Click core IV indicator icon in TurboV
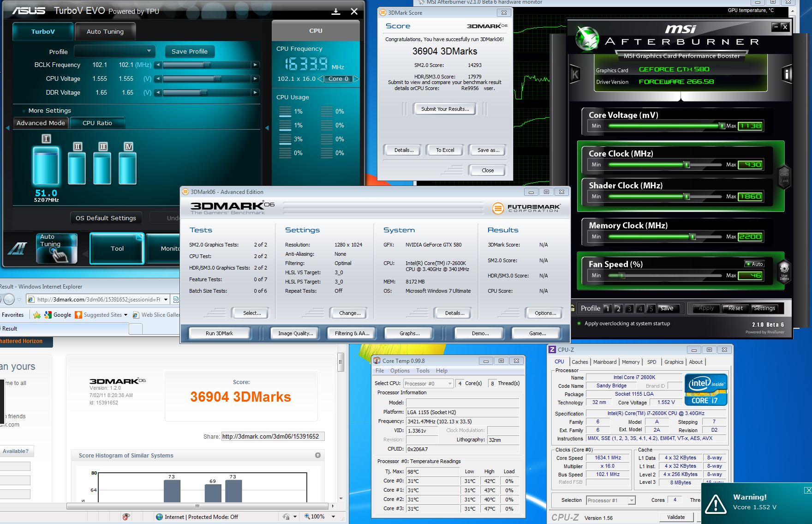The image size is (812, 524). pyautogui.click(x=128, y=146)
